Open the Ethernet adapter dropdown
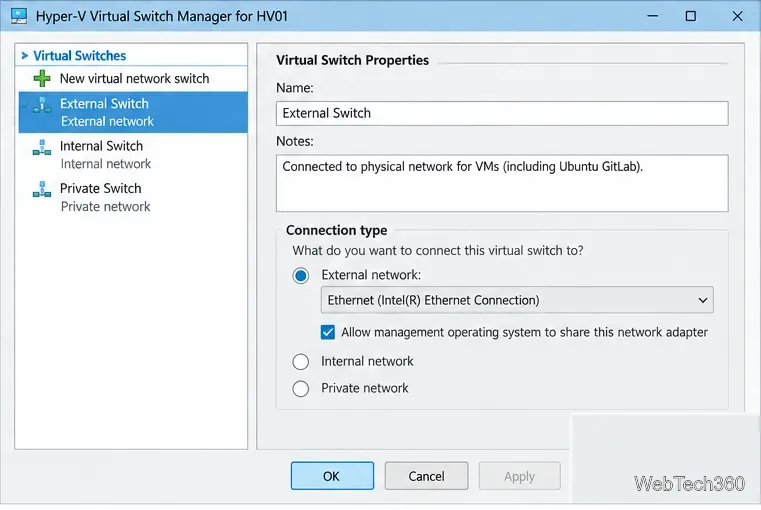This screenshot has height=510, width=761. (x=517, y=300)
